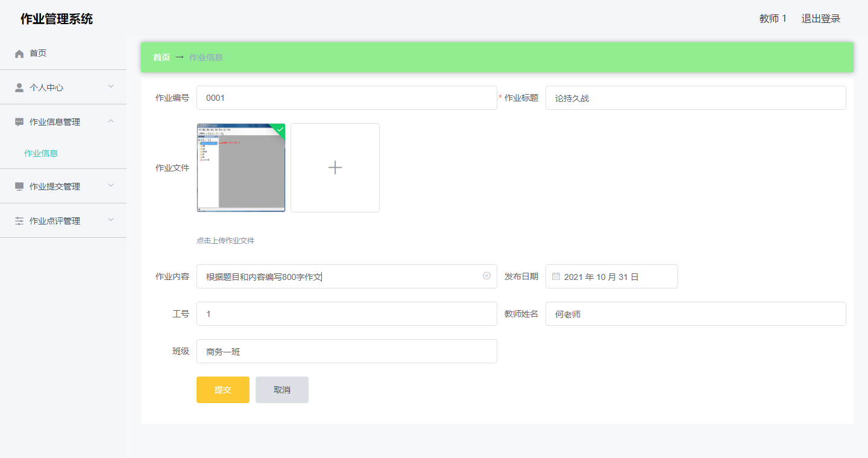
Task: Collapse 作业信息管理 with its chevron
Action: [111, 121]
